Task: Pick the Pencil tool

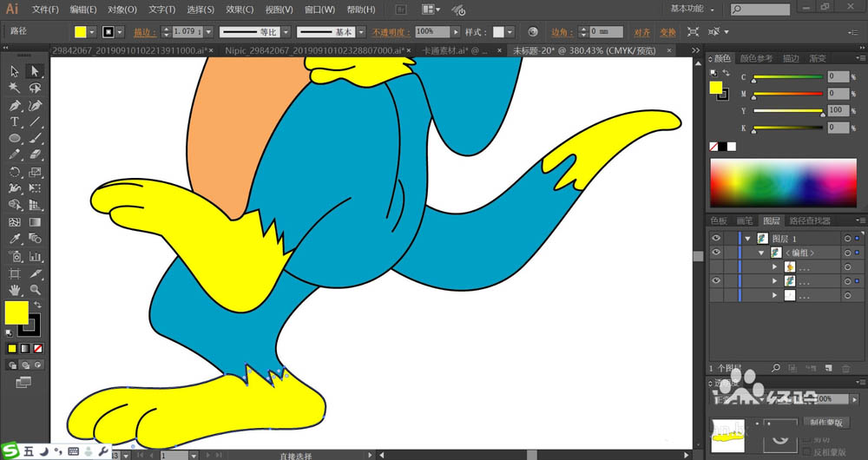Action: point(15,155)
